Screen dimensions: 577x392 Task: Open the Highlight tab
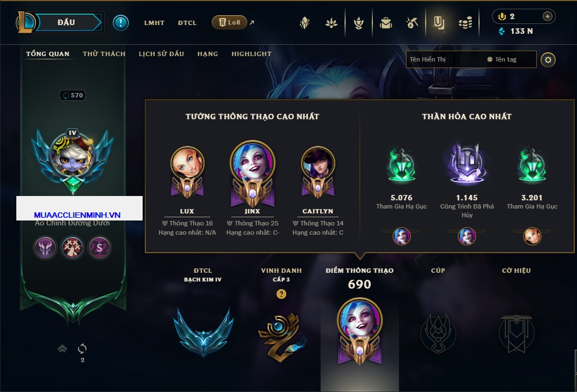[251, 54]
